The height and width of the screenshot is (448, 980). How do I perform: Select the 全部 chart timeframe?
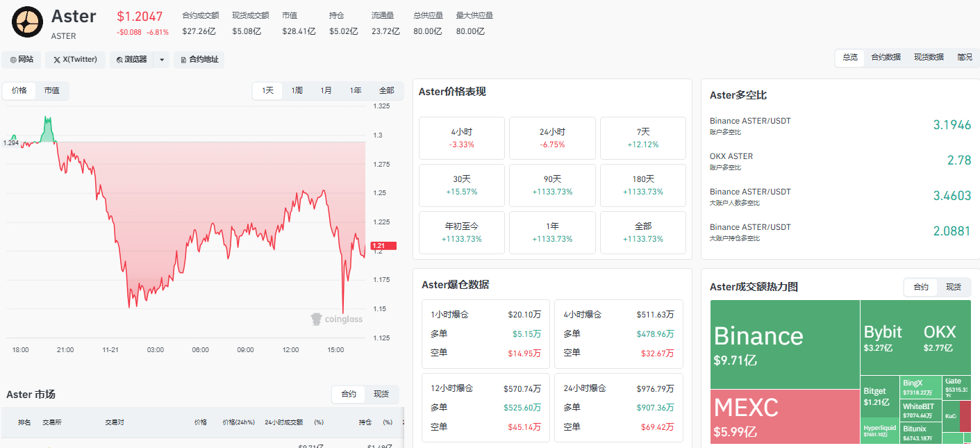tap(386, 90)
